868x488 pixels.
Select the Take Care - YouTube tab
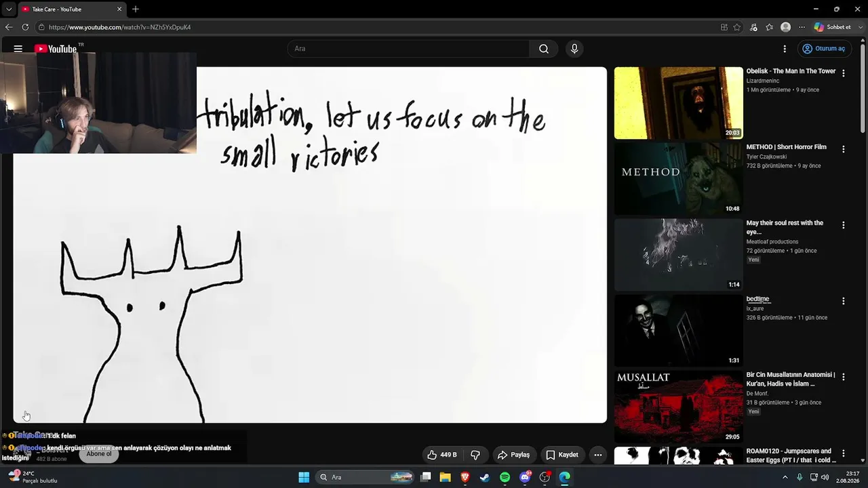coord(71,9)
